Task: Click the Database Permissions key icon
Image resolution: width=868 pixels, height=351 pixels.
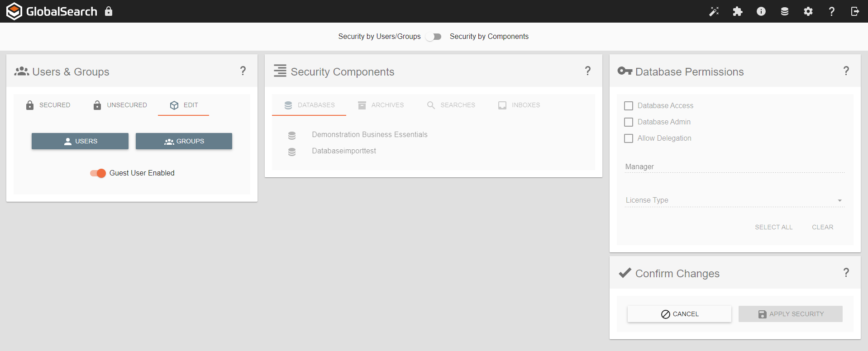Action: point(625,71)
